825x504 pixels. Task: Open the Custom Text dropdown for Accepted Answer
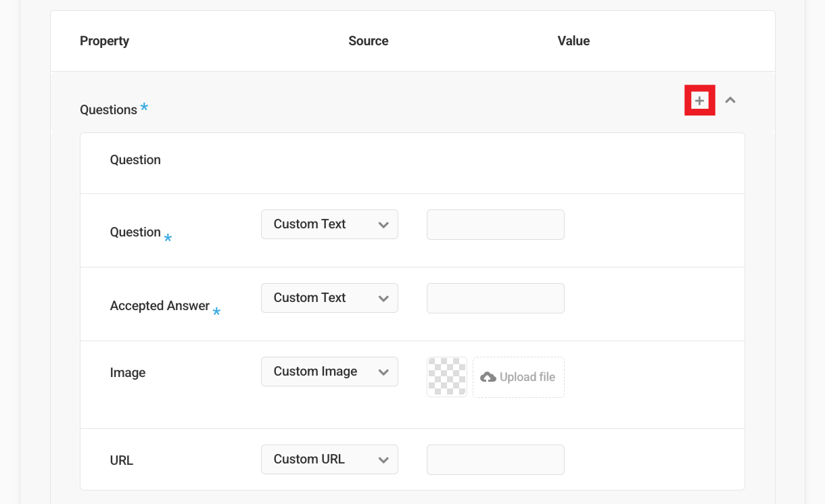[329, 298]
